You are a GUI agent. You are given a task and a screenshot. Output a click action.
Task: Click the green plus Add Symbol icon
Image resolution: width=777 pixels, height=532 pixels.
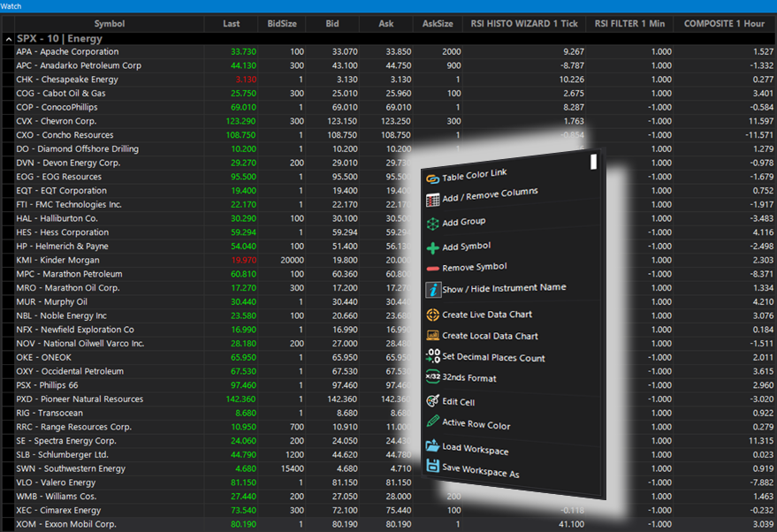[x=432, y=247]
